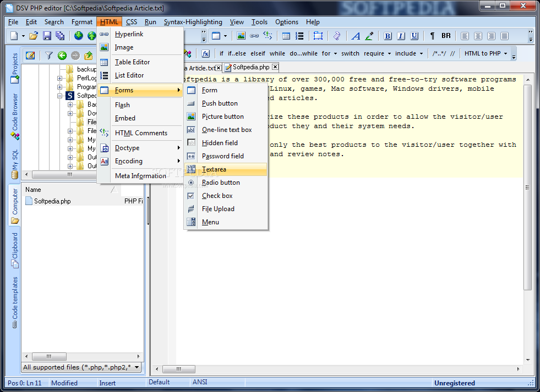Choose Textarea in Forms submenu
This screenshot has height=392, width=540.
(x=226, y=169)
